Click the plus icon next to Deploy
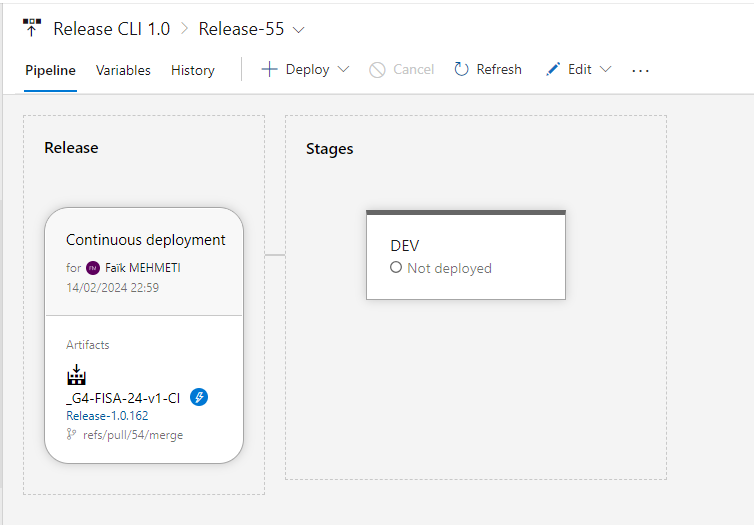Viewport: 754px width, 525px height. [x=269, y=70]
